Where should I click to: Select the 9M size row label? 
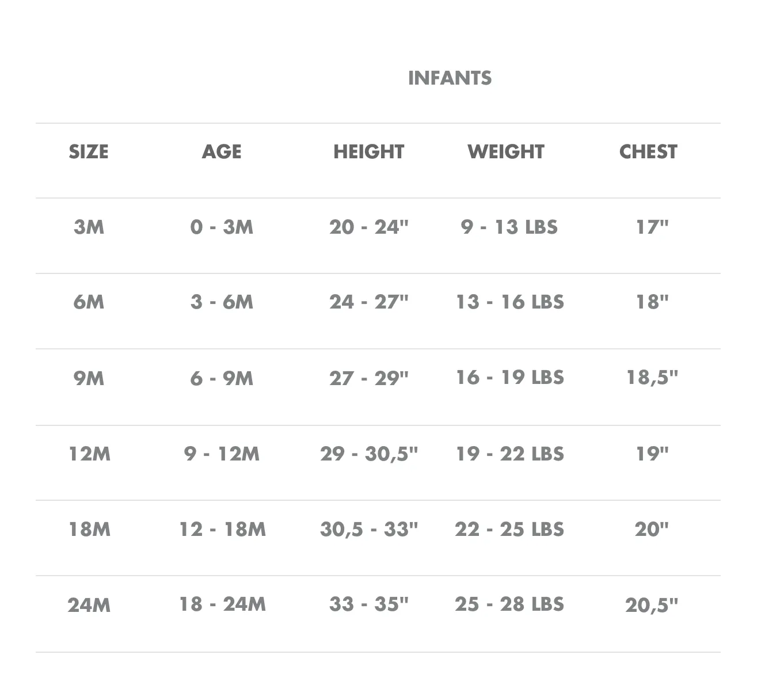point(89,378)
